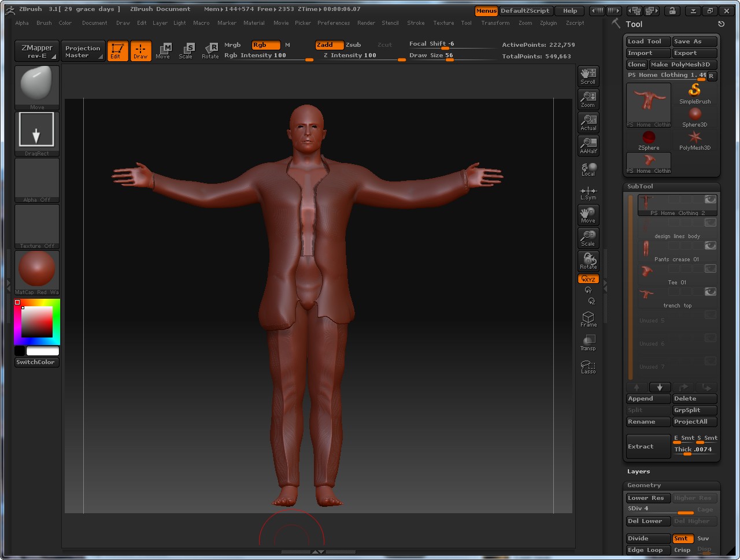Pick the ZSphere tool icon
This screenshot has width=740, height=560.
pyautogui.click(x=649, y=139)
